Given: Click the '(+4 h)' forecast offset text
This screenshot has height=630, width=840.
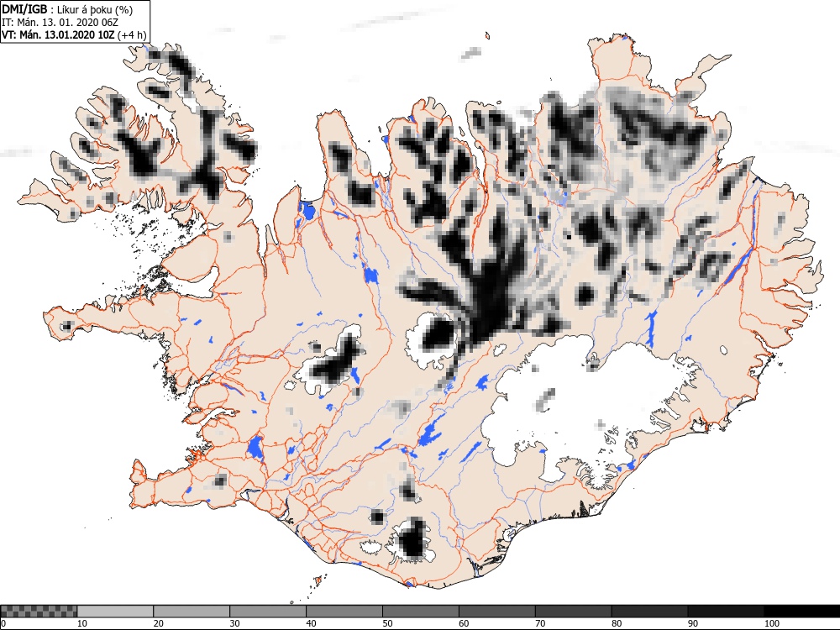Looking at the screenshot, I should [132, 35].
